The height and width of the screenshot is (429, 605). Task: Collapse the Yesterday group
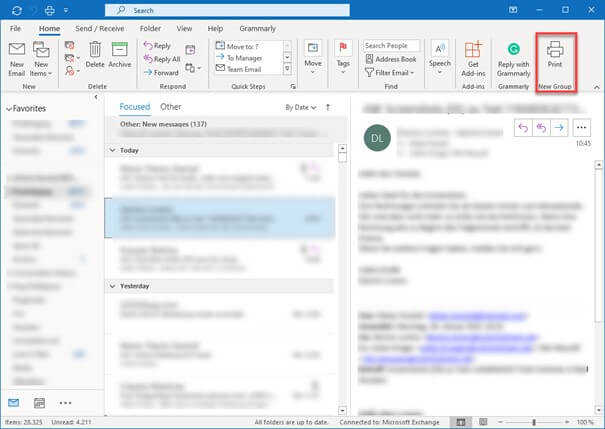pyautogui.click(x=112, y=286)
